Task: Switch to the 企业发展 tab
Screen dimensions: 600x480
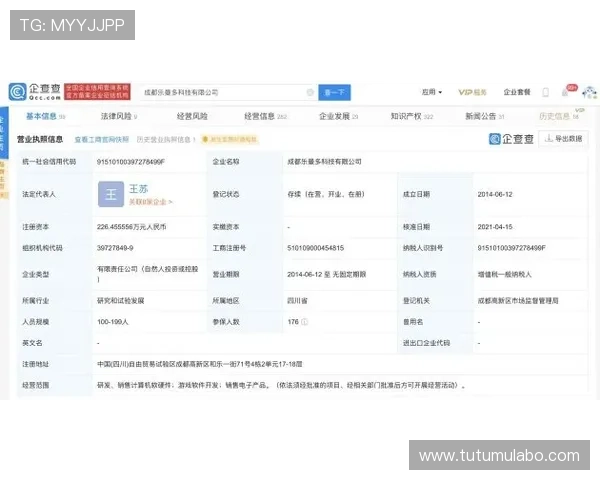Action: 338,116
